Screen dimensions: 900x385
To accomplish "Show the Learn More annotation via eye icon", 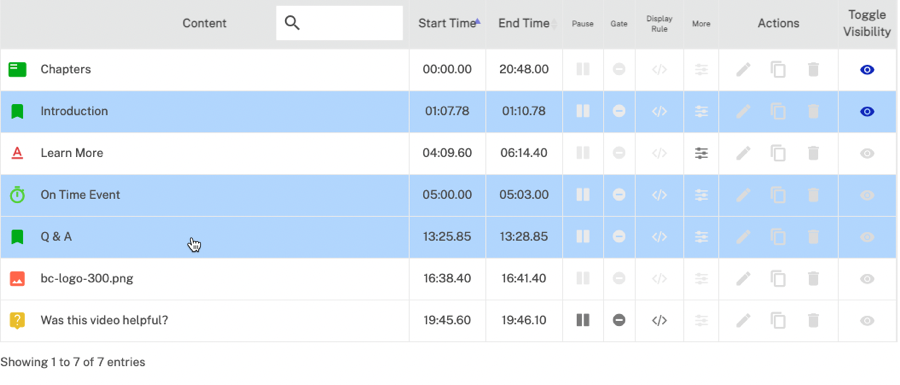I will coord(867,153).
